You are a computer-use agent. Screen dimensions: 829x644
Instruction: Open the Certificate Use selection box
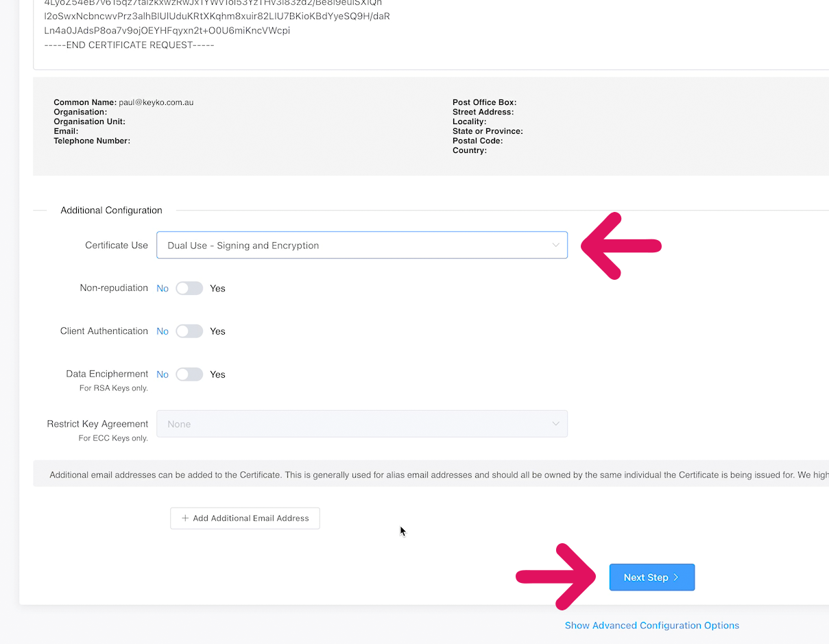[362, 244]
